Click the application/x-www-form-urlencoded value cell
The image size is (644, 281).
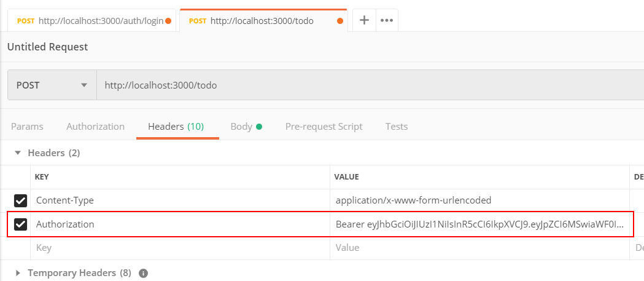pyautogui.click(x=479, y=200)
